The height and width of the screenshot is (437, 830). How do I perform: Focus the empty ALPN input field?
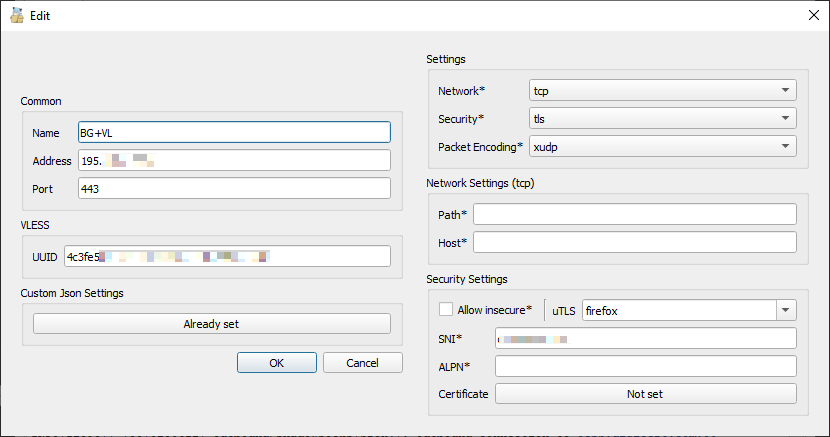[645, 367]
